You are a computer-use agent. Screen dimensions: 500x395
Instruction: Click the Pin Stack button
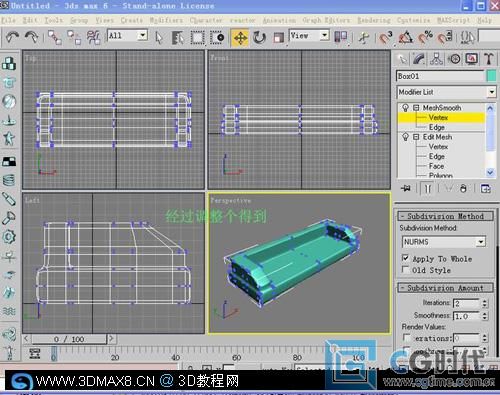point(406,189)
